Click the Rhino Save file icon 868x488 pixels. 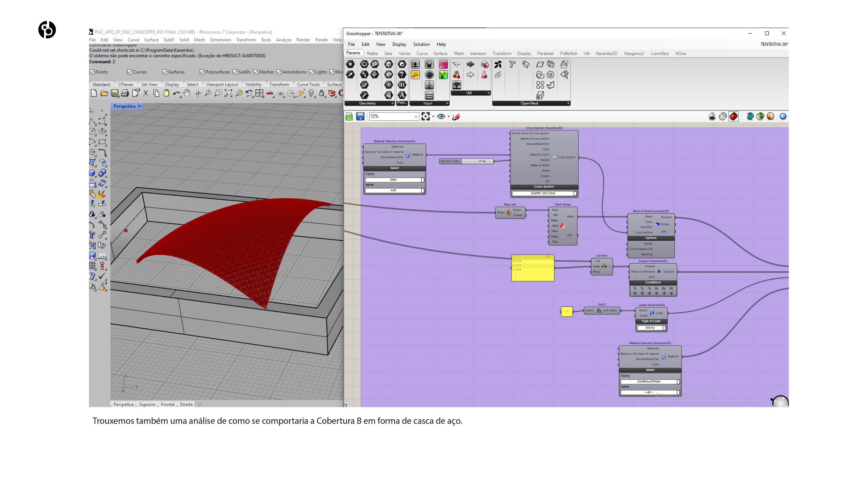(x=115, y=93)
